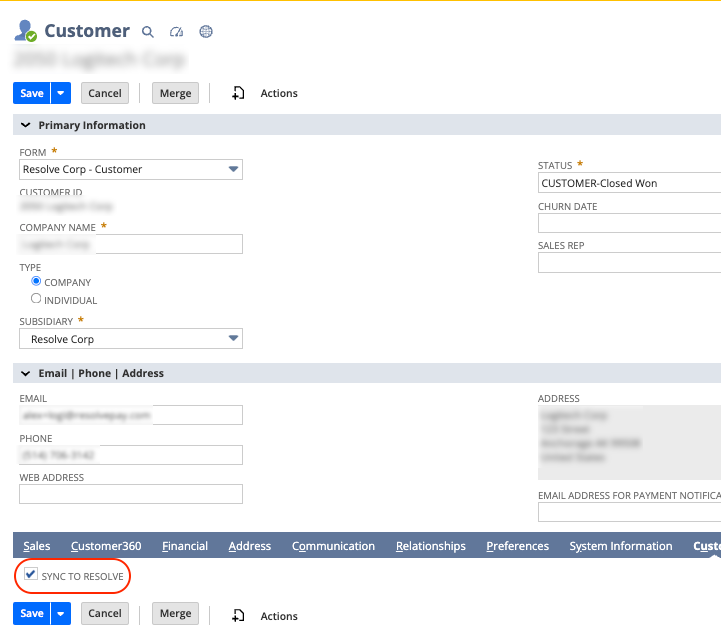Collapse the Primary Information section
Screen dimensions: 721x636
[25, 126]
